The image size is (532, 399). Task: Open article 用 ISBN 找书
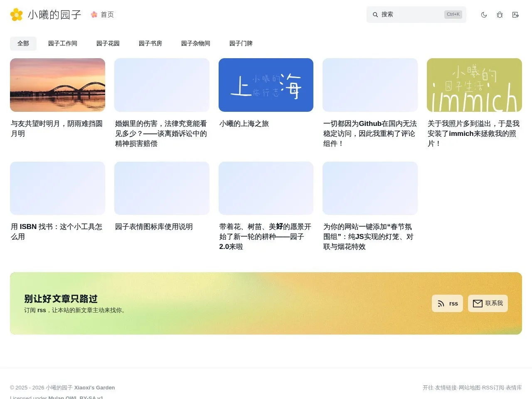click(x=57, y=232)
